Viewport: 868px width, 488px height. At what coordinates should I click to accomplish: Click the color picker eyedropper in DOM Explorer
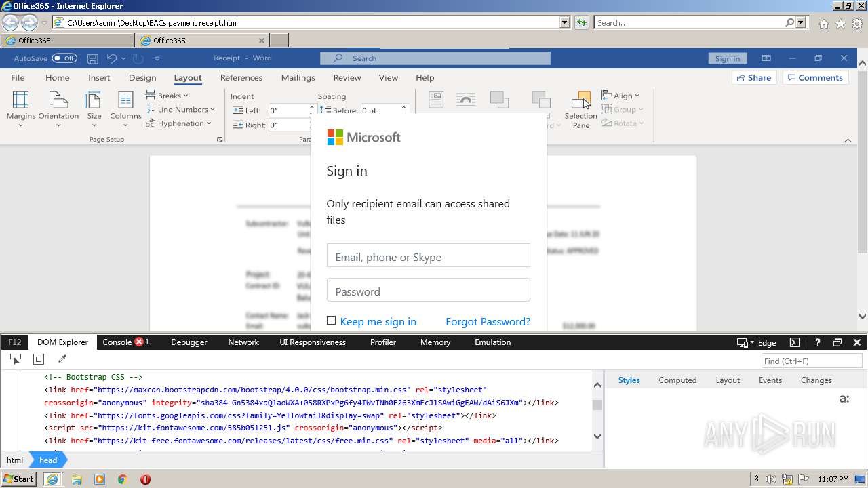62,359
